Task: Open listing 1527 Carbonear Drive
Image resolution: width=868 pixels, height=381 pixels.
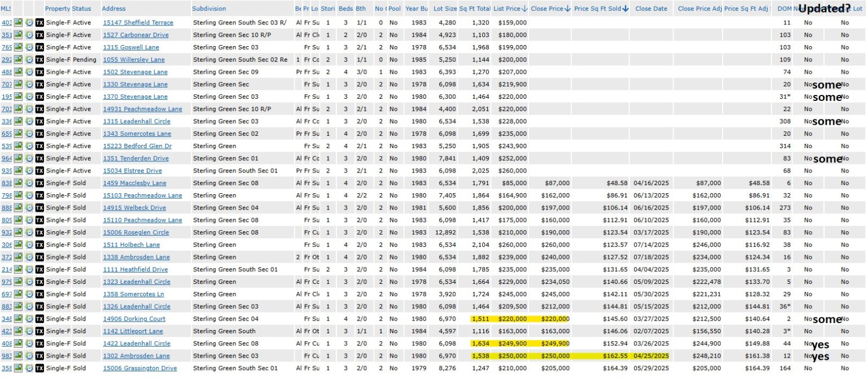Action: click(136, 35)
